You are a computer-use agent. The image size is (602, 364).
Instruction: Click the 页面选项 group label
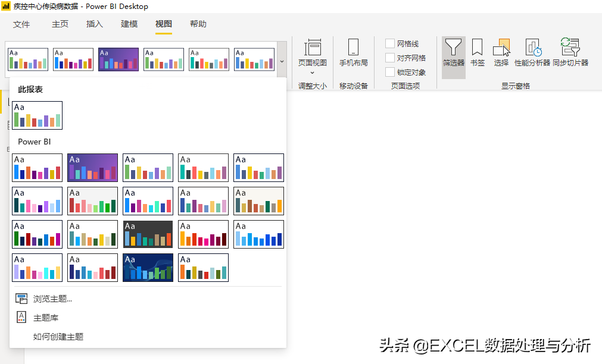pos(406,86)
